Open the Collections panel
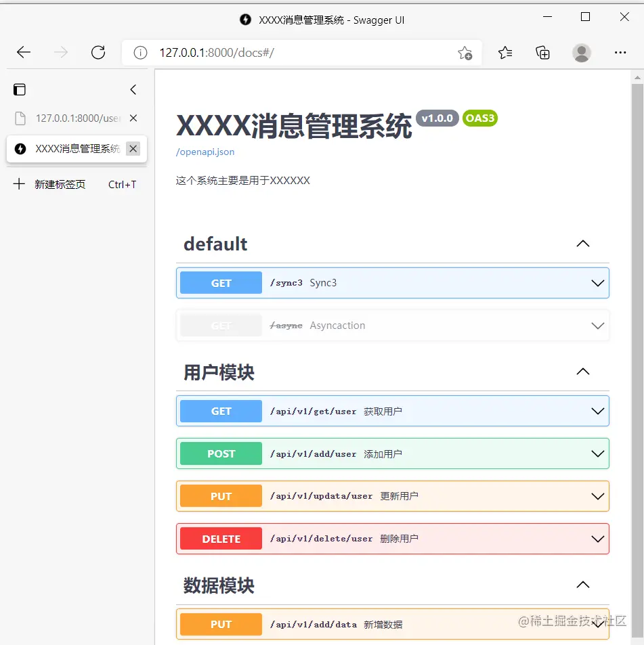Viewport: 644px width, 645px height. pos(542,53)
